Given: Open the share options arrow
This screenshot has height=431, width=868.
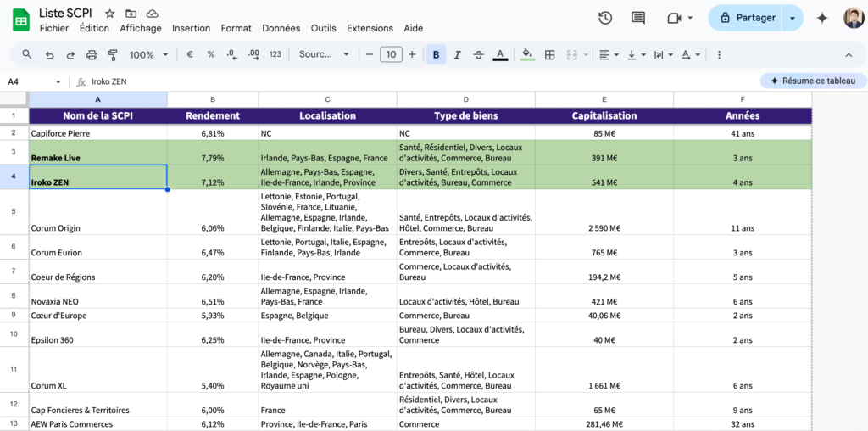Looking at the screenshot, I should pos(793,18).
